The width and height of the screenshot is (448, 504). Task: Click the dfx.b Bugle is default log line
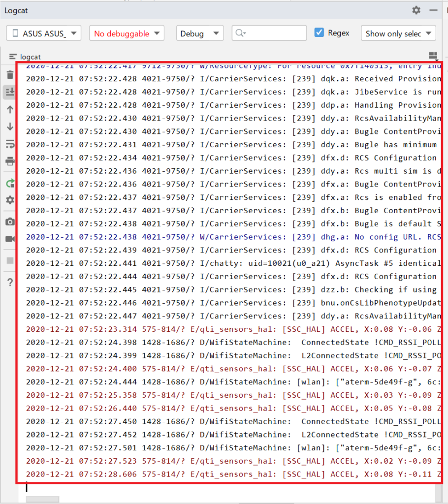[233, 224]
